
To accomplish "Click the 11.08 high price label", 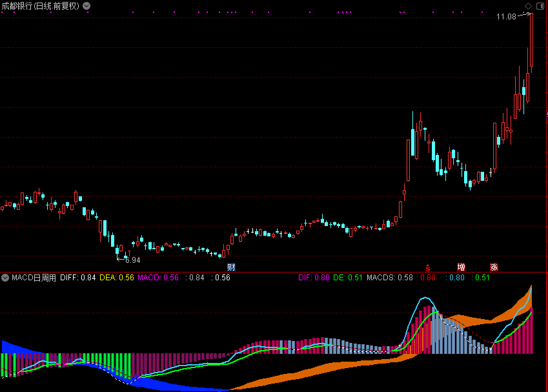I will pos(506,17).
